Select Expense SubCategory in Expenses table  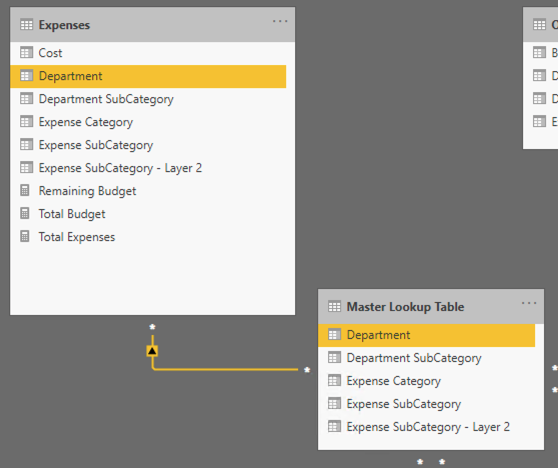click(x=148, y=145)
